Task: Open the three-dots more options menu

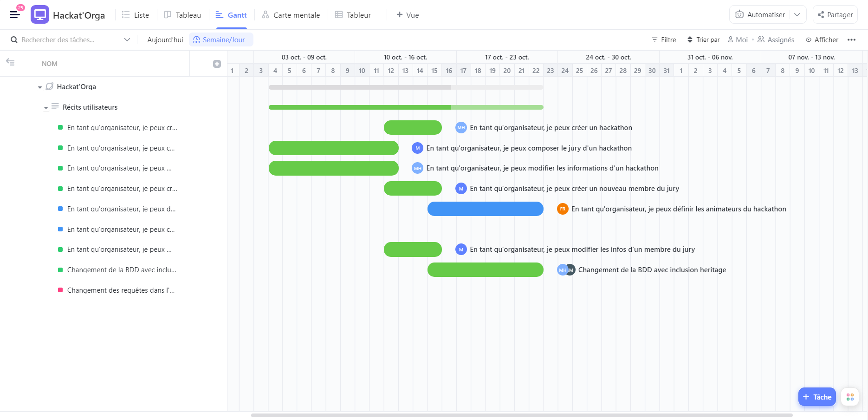Action: [x=851, y=40]
